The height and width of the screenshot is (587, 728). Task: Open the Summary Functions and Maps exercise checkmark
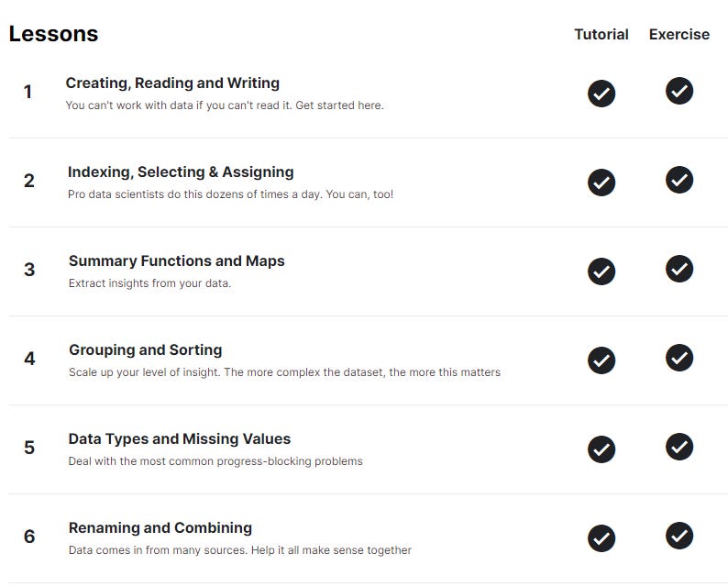click(679, 269)
